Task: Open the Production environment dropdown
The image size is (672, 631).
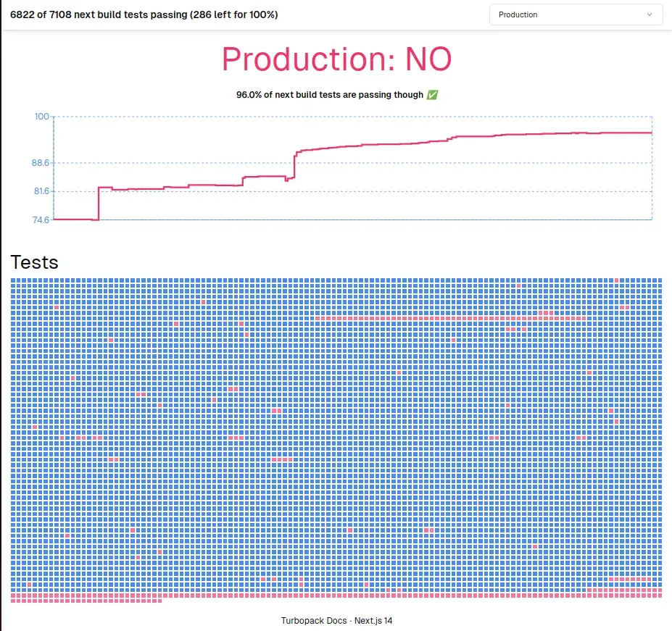Action: [576, 14]
